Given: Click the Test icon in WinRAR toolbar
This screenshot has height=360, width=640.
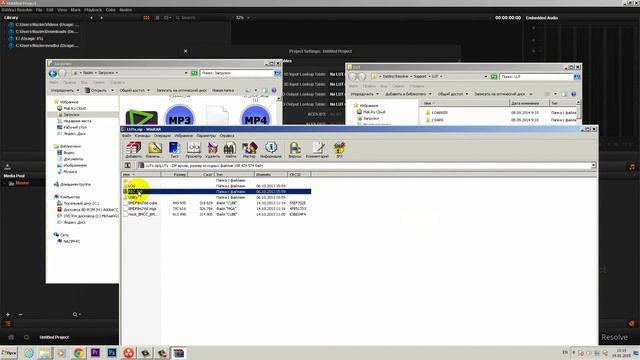Looking at the screenshot, I should coord(174,150).
